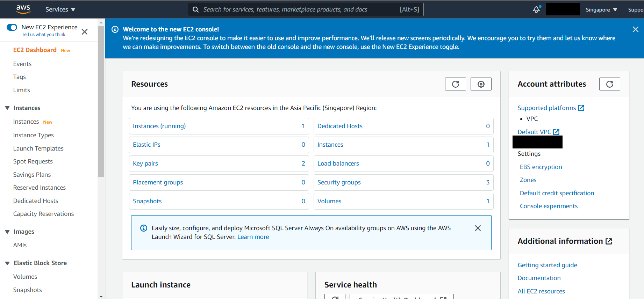Click Tell us what you think link
This screenshot has width=644, height=299.
(44, 35)
